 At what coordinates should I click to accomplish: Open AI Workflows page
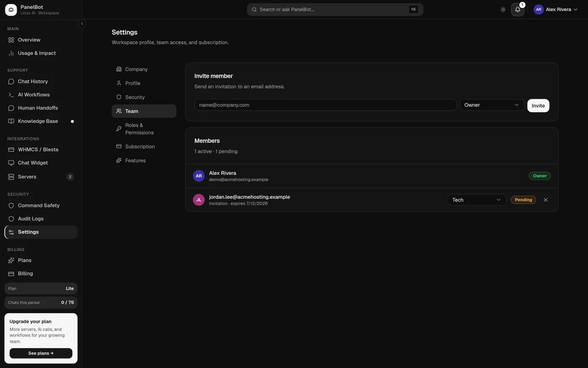pos(41,95)
